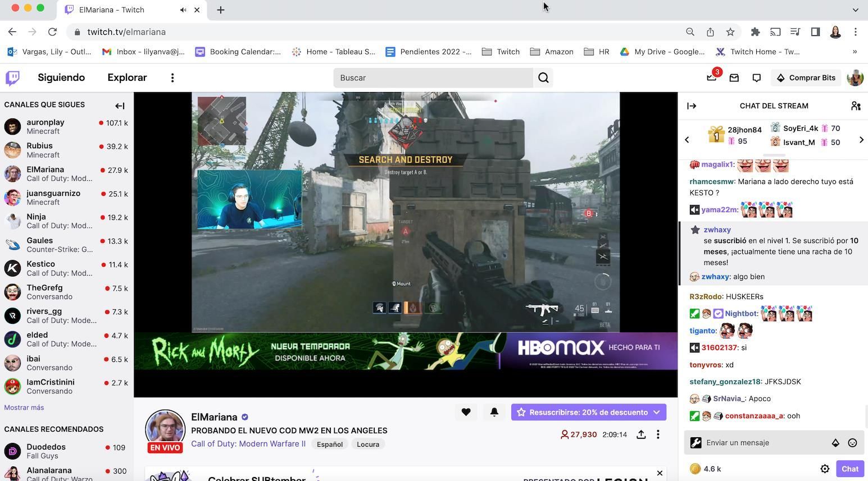Go to Siguiendo tab
The height and width of the screenshot is (481, 868).
61,77
